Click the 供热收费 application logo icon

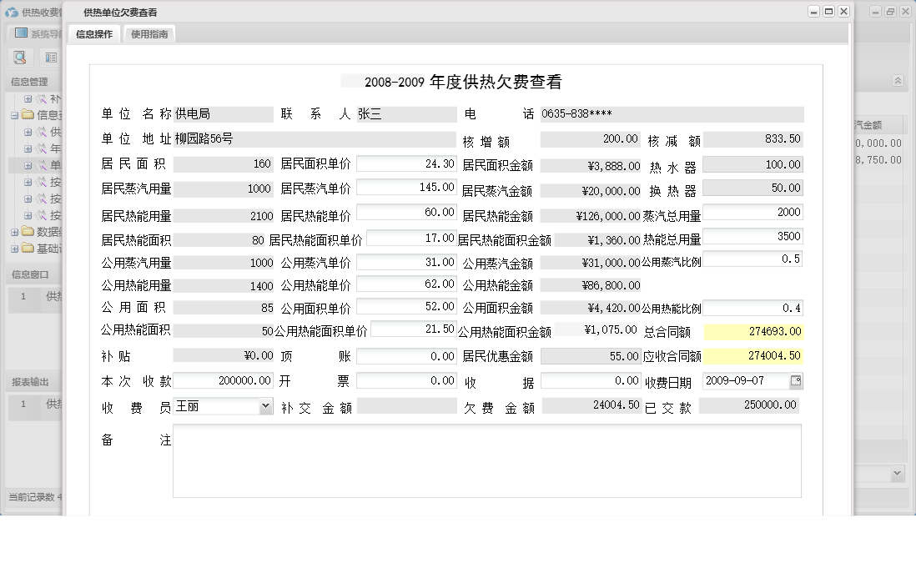(12, 11)
